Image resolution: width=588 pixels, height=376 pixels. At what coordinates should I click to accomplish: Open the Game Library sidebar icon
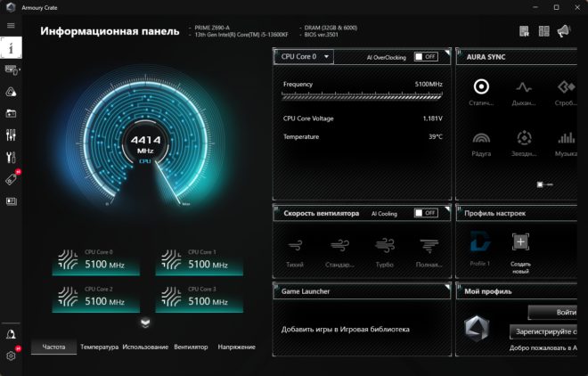point(11,113)
